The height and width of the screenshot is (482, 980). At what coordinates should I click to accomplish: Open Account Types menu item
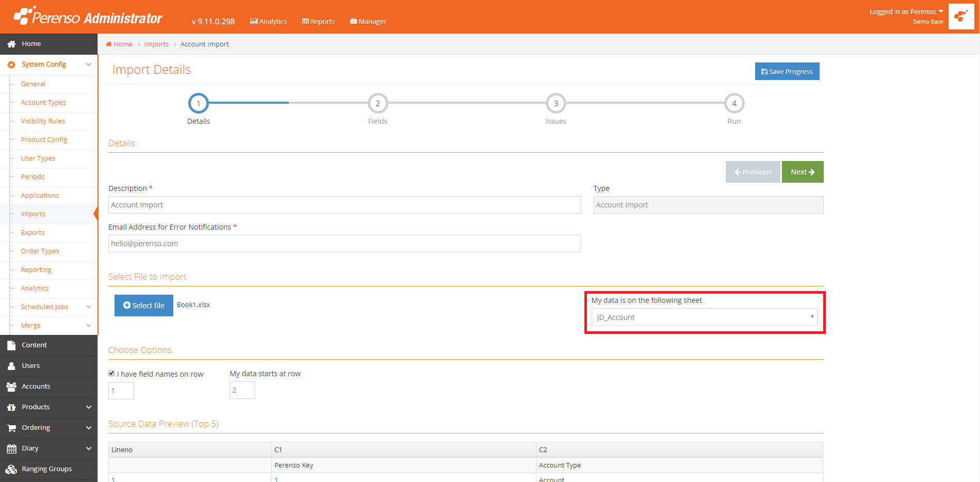point(43,103)
